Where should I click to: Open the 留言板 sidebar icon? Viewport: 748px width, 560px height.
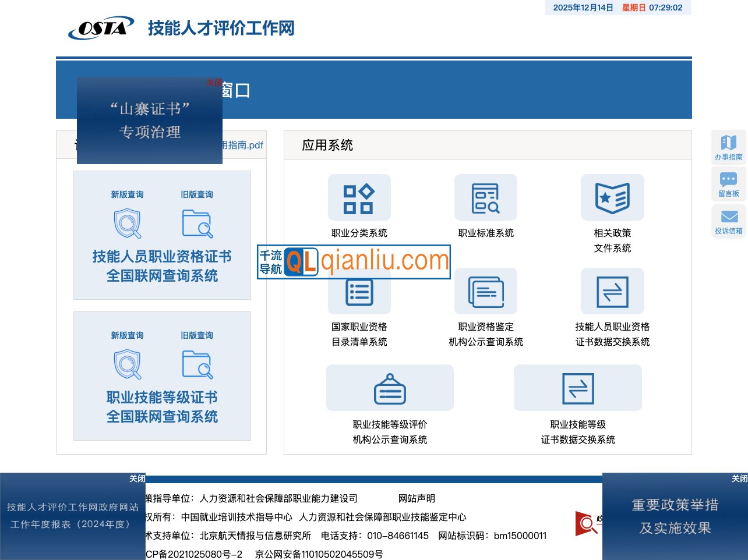pos(728,184)
